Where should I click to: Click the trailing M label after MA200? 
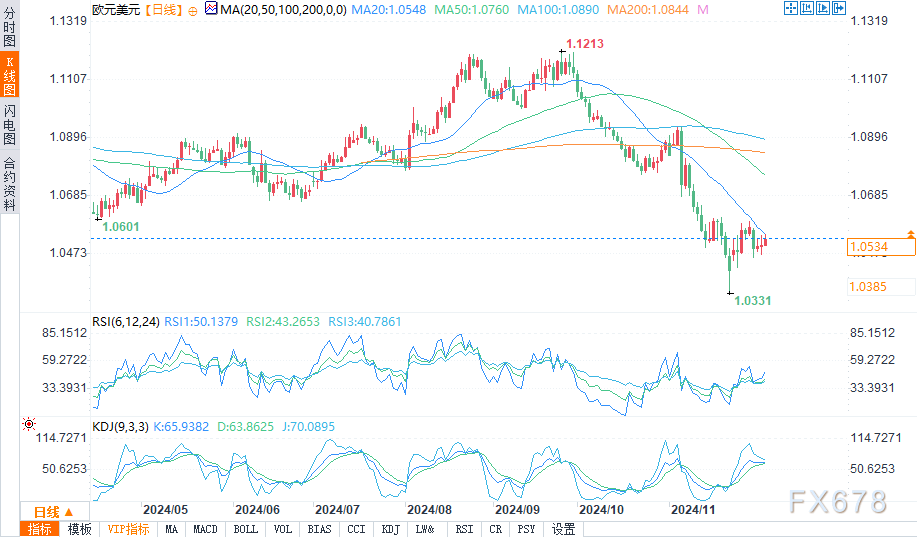703,10
